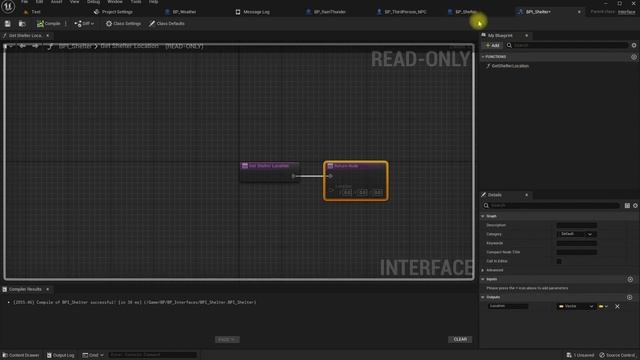Click the Description input field
640x360 pixels.
click(x=576, y=225)
